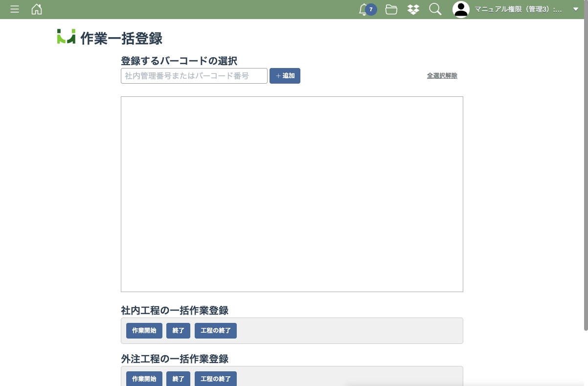Image resolution: width=588 pixels, height=386 pixels.
Task: Open the notifications bell
Action: (362, 9)
